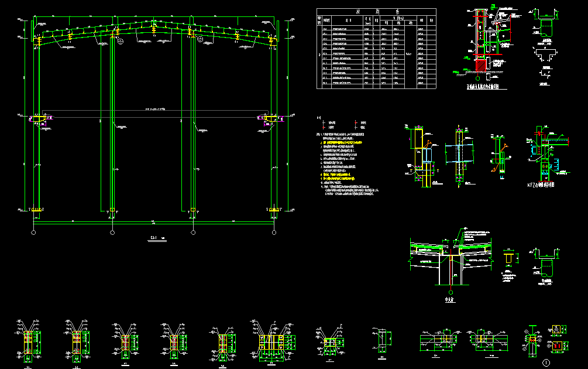This screenshot has height=369, width=588.
Task: Select the leftmost grid axis bubble under the main frame
Action: (33, 233)
